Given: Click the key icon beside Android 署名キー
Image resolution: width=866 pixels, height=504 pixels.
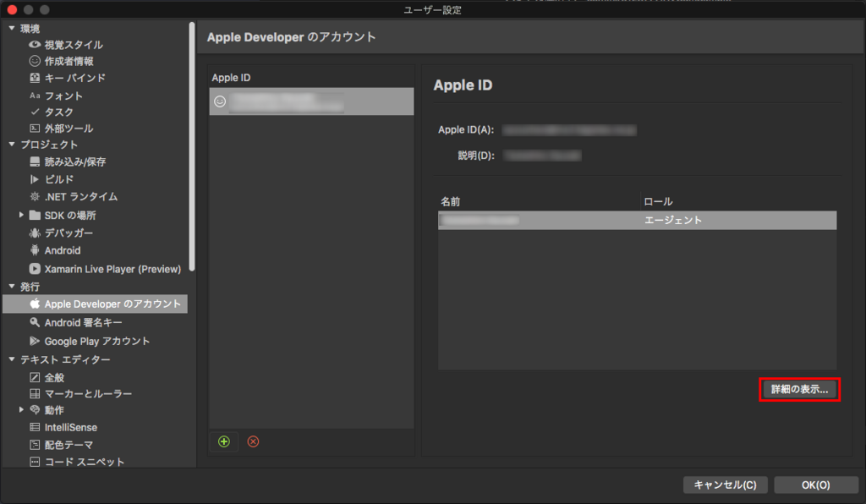Looking at the screenshot, I should coord(34,322).
